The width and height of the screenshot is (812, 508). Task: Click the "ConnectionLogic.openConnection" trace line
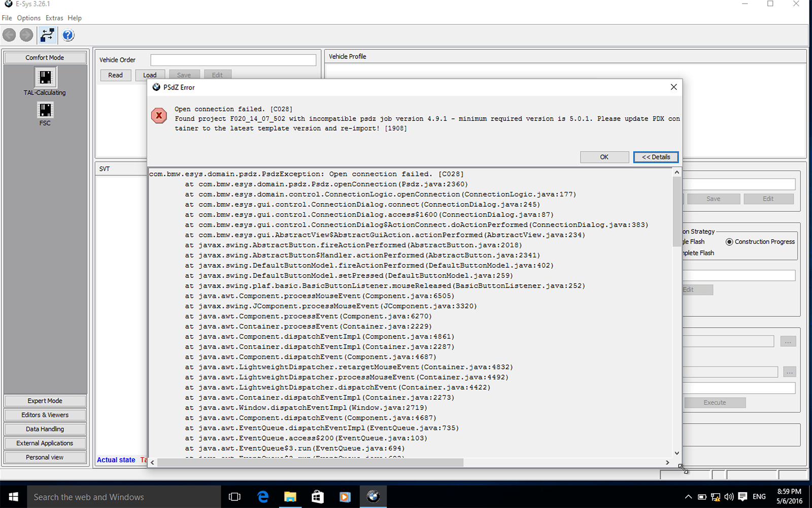(x=381, y=194)
